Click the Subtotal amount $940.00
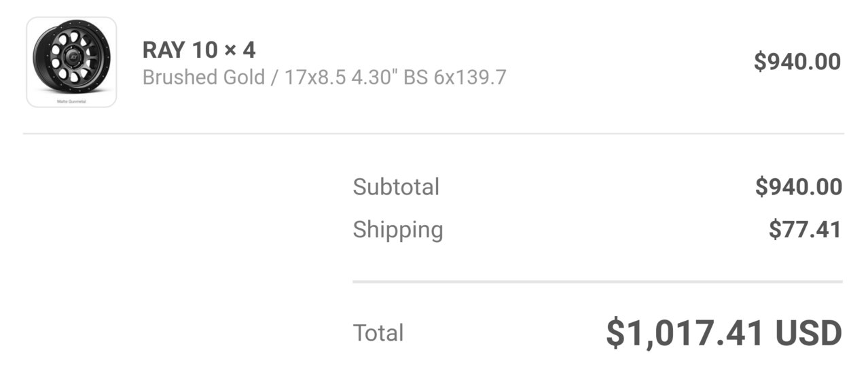 coord(798,187)
